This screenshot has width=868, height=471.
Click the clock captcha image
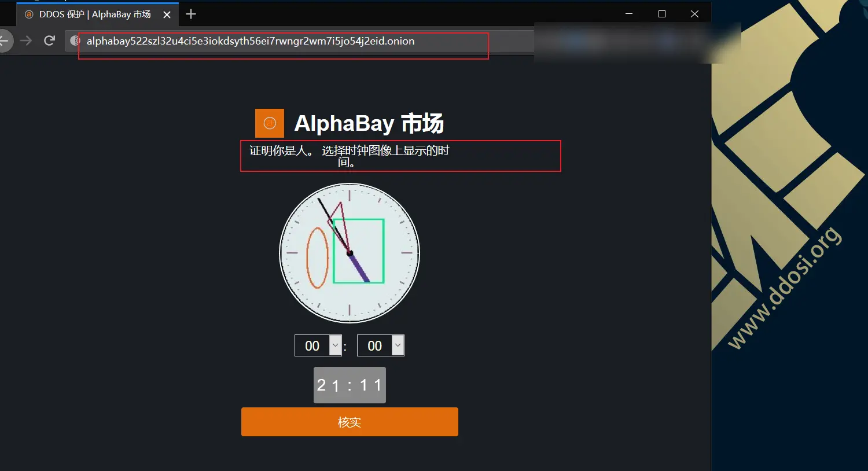[x=350, y=253]
